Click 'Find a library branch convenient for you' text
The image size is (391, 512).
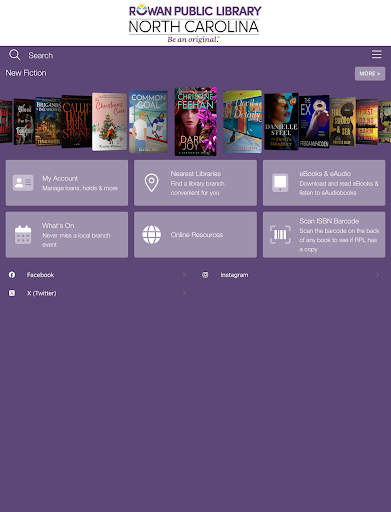197,188
